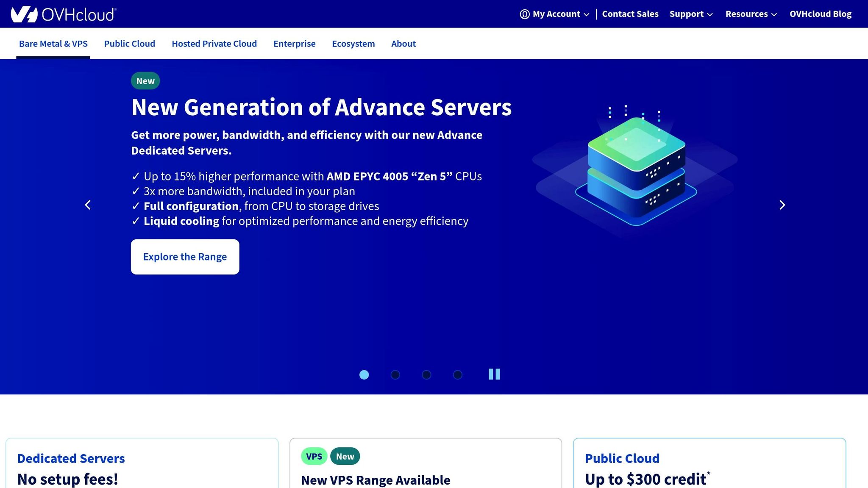Open the Dedicated Servers card heading
Image resolution: width=868 pixels, height=488 pixels.
tap(71, 458)
